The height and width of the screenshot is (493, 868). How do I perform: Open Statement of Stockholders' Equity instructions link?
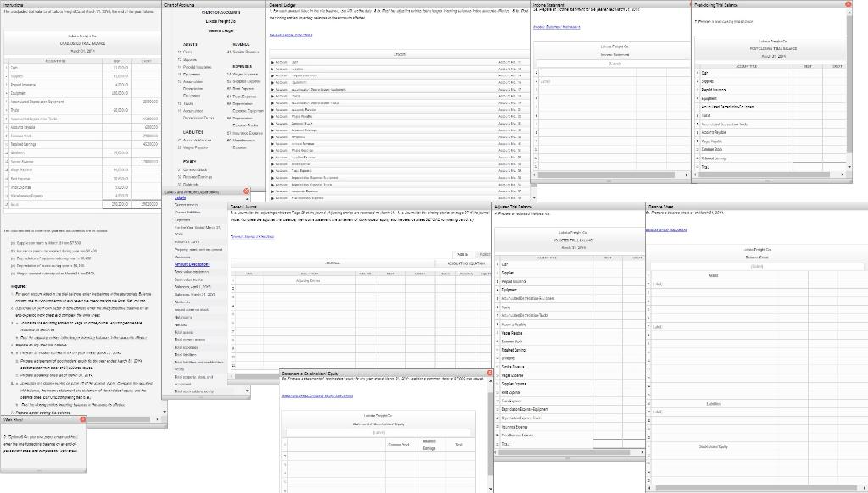317,396
